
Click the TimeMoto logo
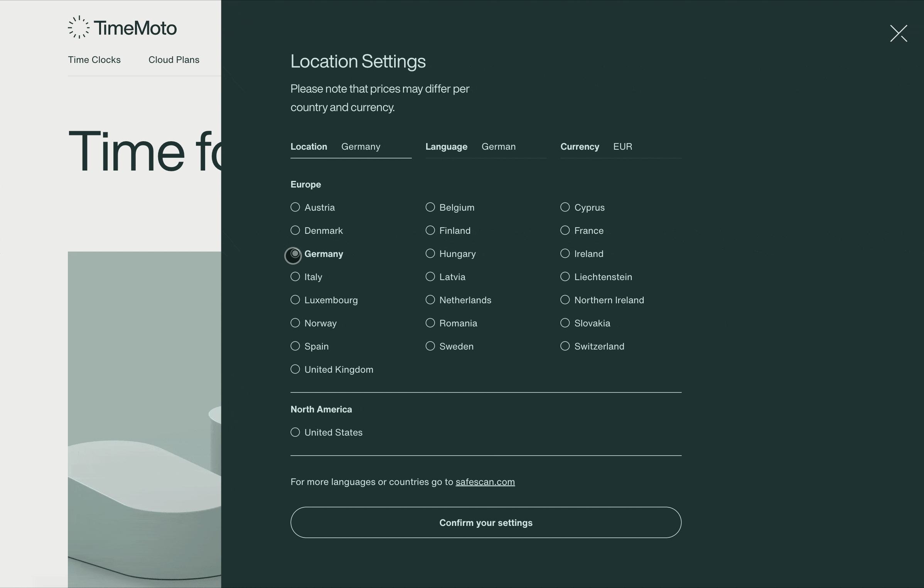click(x=121, y=27)
